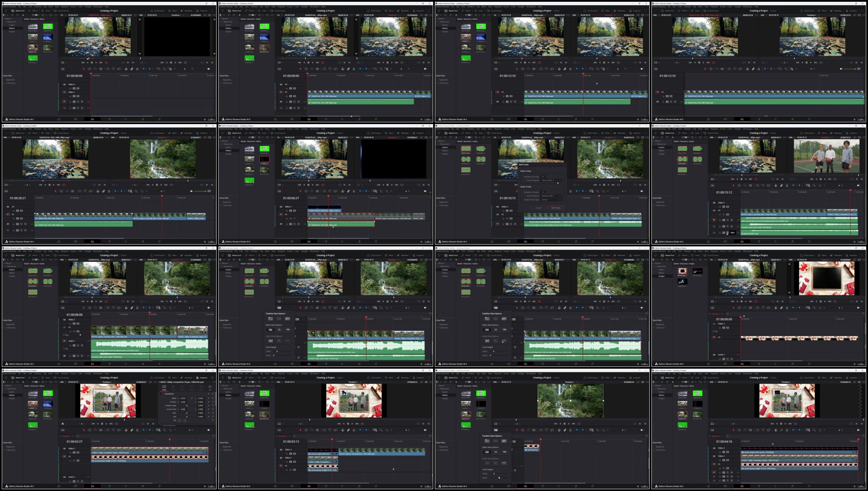Screen dimensions: 868x491
Task: Toggle Position Lock icon in 01:00:15:12 window
Action: (787, 185)
